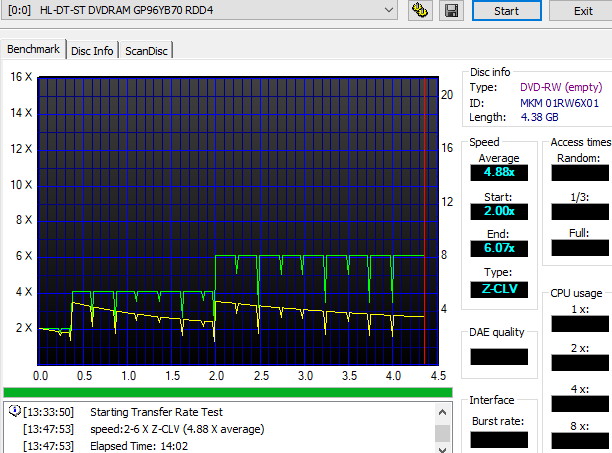This screenshot has width=612, height=453.
Task: Open the Disc Info tab
Action: point(92,50)
